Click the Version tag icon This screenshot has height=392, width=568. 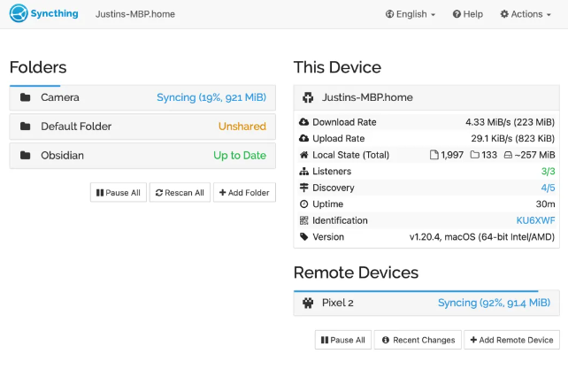pyautogui.click(x=303, y=236)
